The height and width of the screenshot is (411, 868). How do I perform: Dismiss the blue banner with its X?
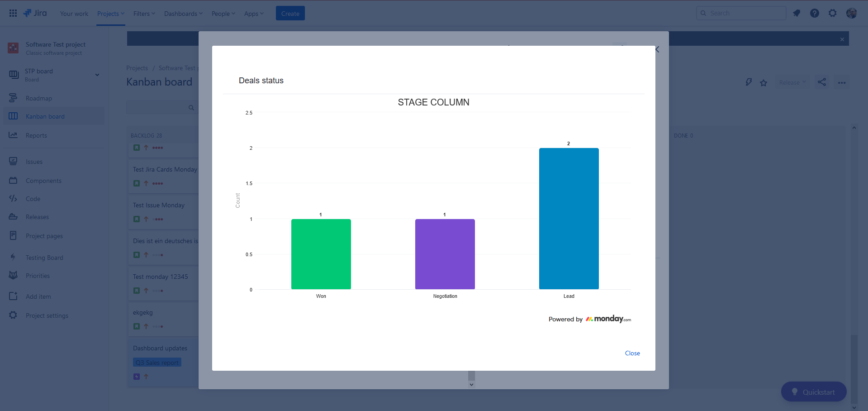(x=842, y=39)
